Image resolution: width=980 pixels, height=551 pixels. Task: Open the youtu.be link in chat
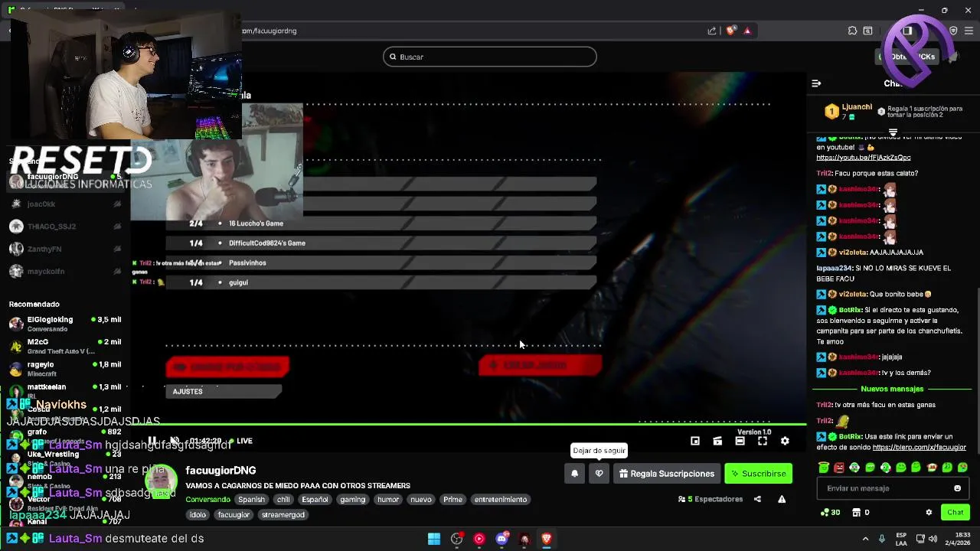point(863,158)
